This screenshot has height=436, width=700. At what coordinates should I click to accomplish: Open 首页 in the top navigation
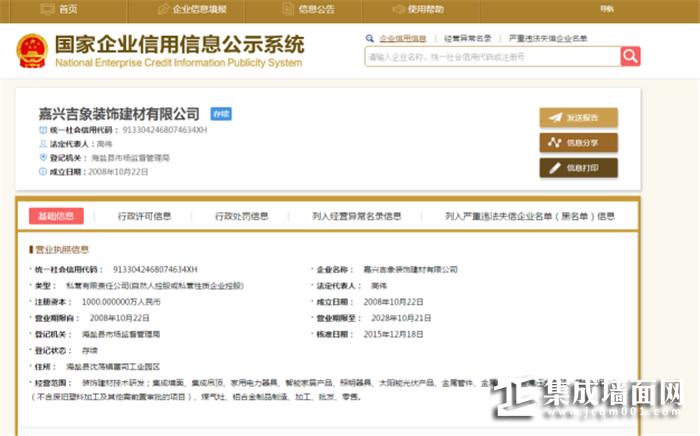(68, 9)
